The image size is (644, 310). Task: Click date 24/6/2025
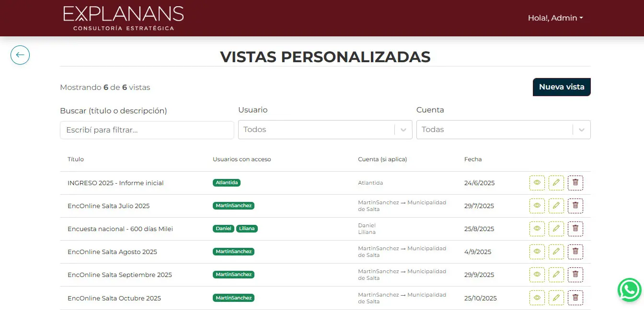479,183
